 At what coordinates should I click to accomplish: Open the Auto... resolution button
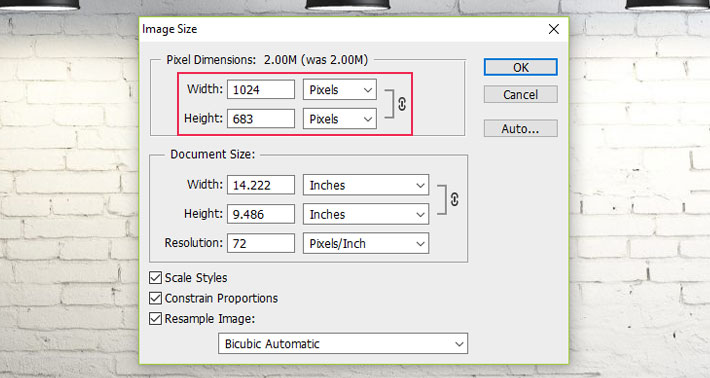pyautogui.click(x=521, y=129)
